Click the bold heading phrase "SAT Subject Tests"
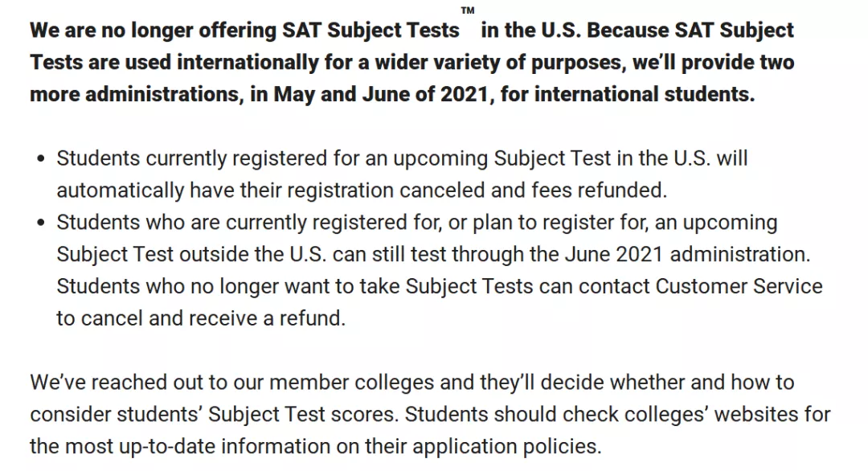Screen dimensions: 868x471 coord(371,31)
